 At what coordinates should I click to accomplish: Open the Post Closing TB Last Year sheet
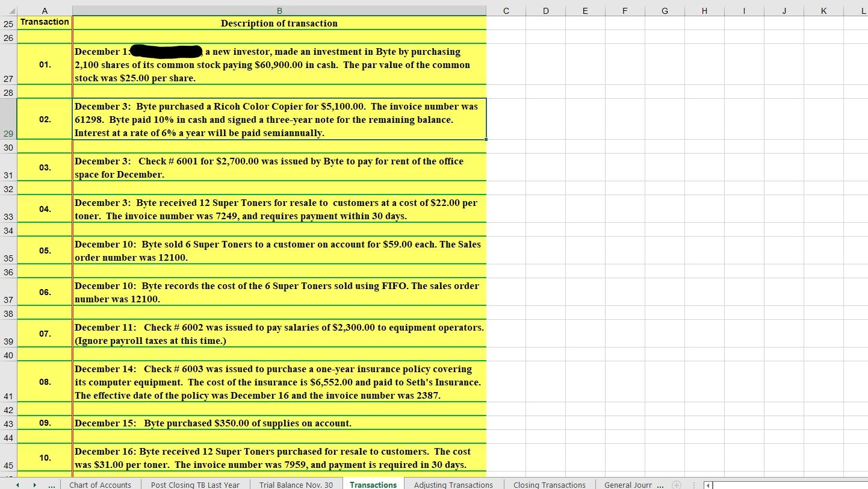195,485
